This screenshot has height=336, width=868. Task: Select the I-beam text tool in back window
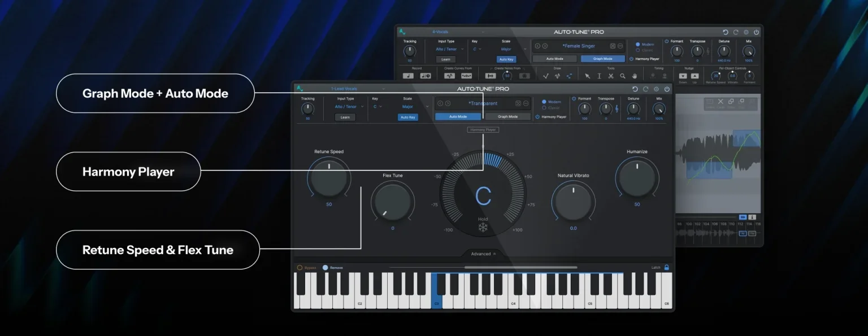click(x=599, y=76)
